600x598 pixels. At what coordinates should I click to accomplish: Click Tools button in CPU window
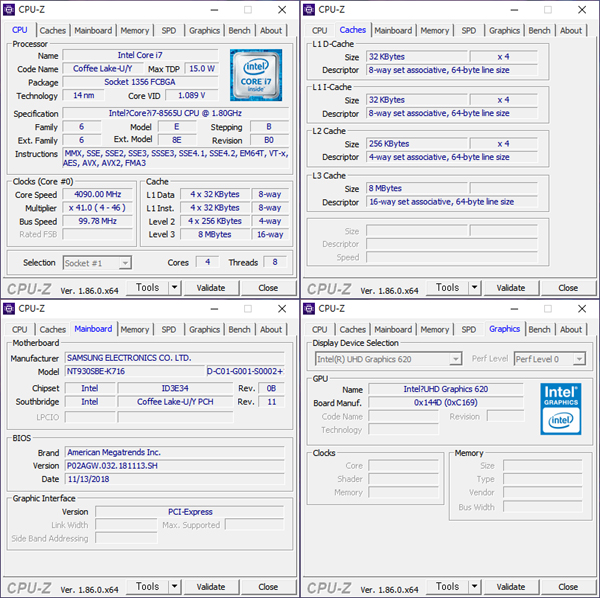(x=148, y=287)
